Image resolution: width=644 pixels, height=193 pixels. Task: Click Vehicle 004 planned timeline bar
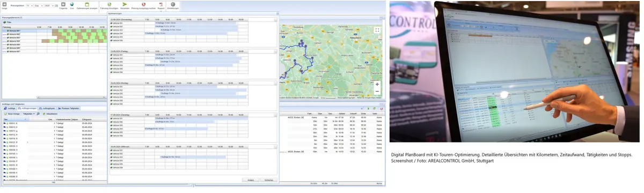tap(74, 41)
